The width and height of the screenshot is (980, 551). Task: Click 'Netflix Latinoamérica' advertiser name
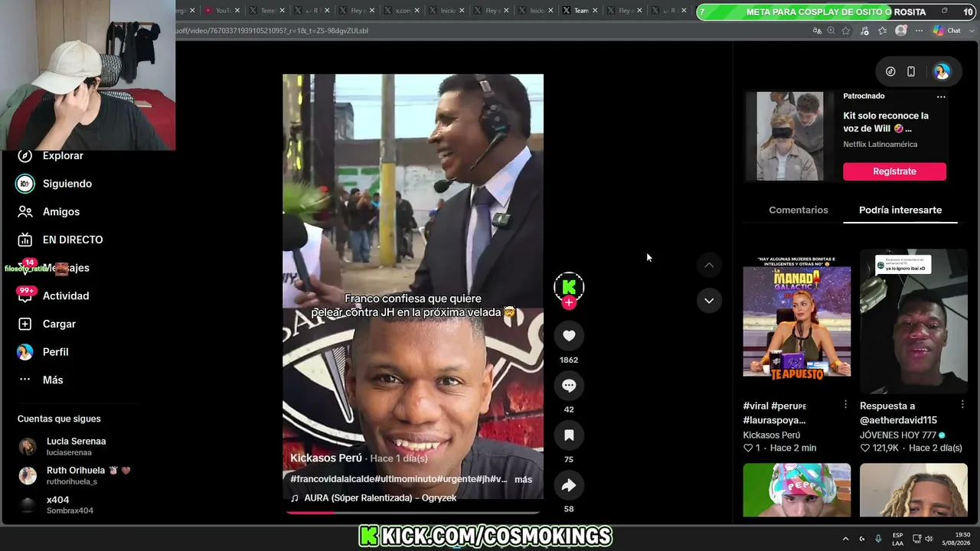[880, 145]
